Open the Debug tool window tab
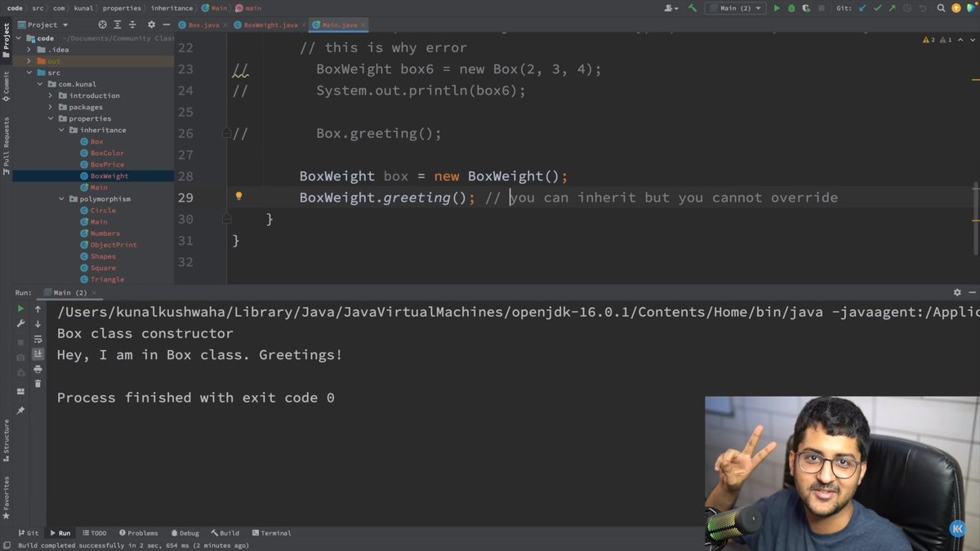The height and width of the screenshot is (551, 980). [x=184, y=533]
